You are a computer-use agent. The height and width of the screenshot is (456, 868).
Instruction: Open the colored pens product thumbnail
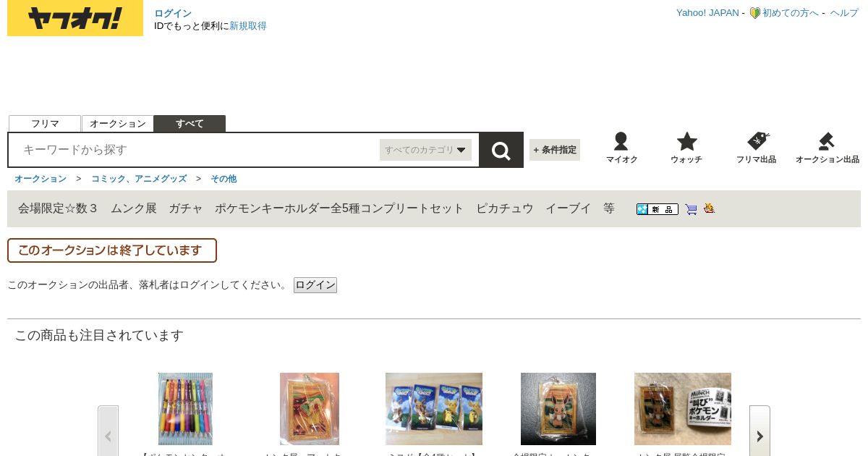(185, 409)
